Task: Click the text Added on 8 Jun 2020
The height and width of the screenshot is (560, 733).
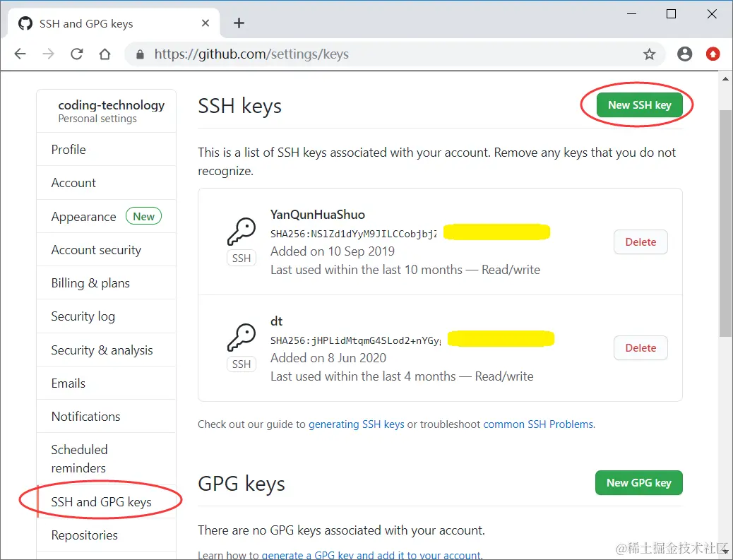Action: click(x=328, y=358)
